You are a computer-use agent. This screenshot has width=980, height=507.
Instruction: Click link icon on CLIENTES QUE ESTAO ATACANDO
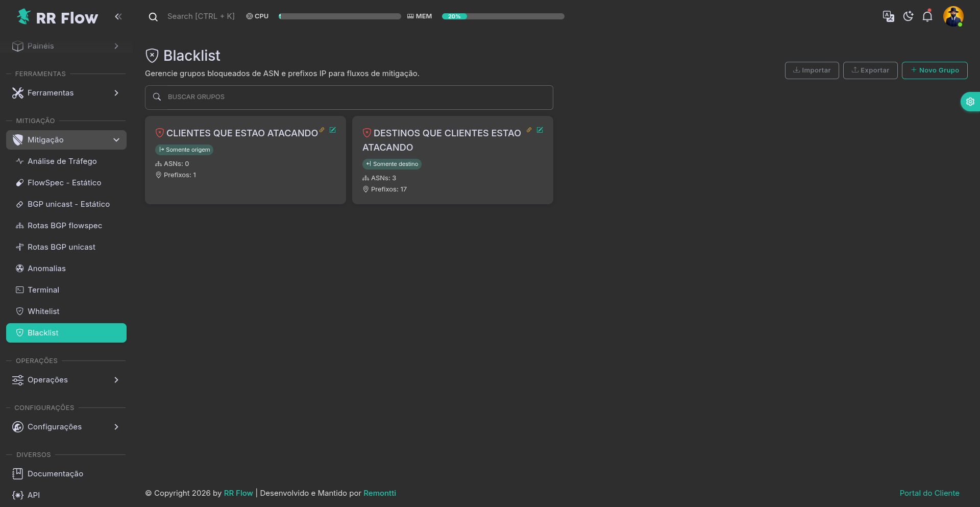tap(322, 130)
